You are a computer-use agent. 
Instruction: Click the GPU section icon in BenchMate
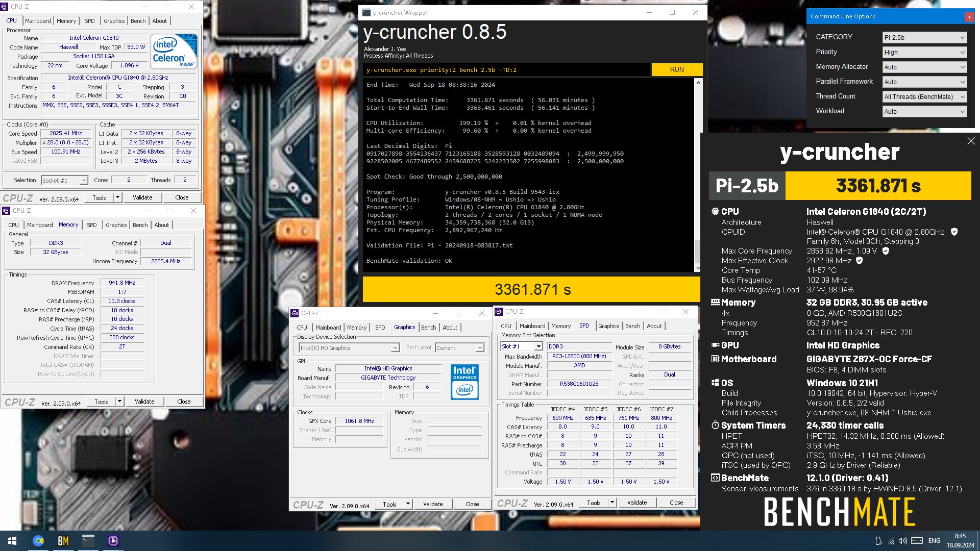715,345
